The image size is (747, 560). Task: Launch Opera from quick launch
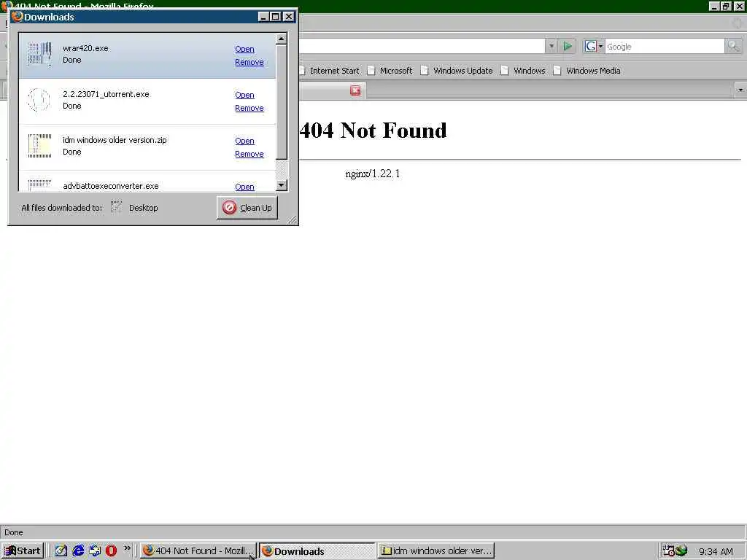coord(111,551)
